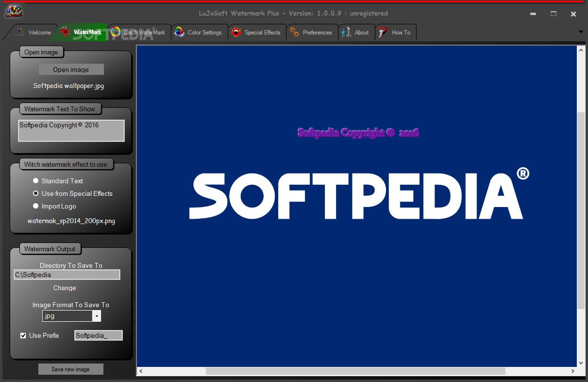Click the preview scroll right arrow

573,371
